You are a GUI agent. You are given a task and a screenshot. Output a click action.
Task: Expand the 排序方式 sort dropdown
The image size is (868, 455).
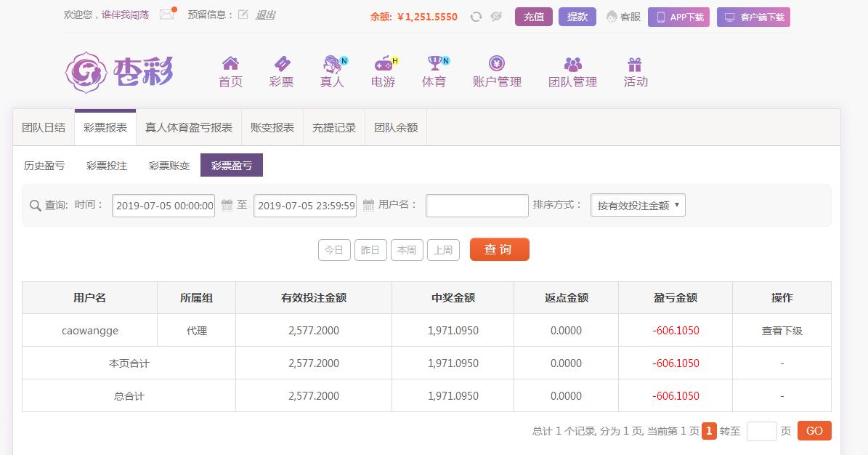638,206
